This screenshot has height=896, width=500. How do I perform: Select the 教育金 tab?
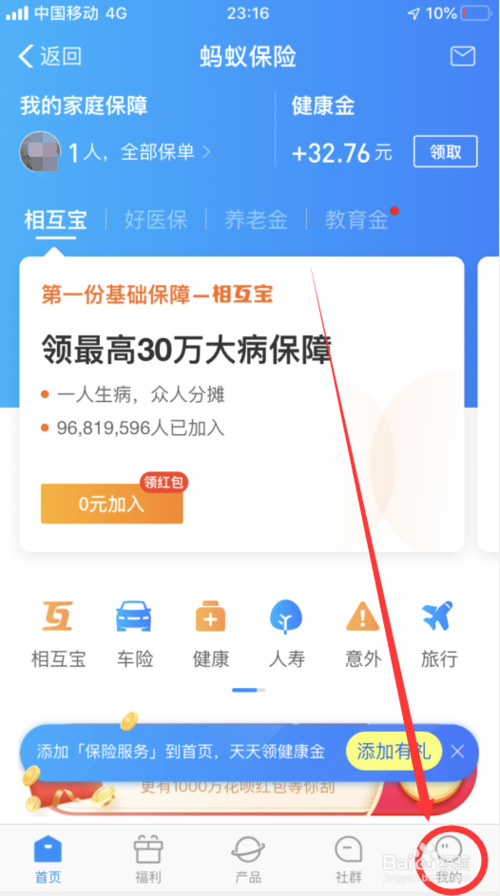pyautogui.click(x=357, y=219)
